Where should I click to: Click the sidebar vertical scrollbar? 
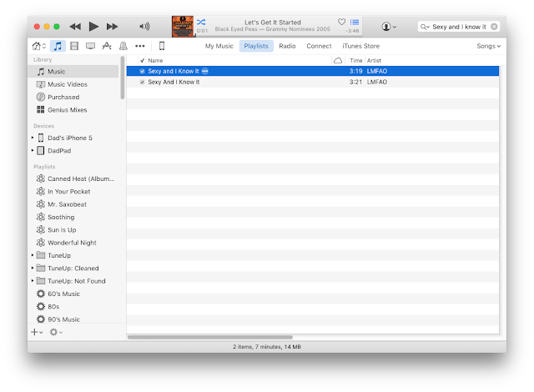(x=123, y=78)
